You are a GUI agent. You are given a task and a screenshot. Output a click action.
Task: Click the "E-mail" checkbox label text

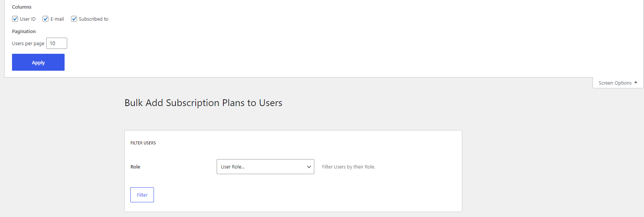[x=57, y=19]
